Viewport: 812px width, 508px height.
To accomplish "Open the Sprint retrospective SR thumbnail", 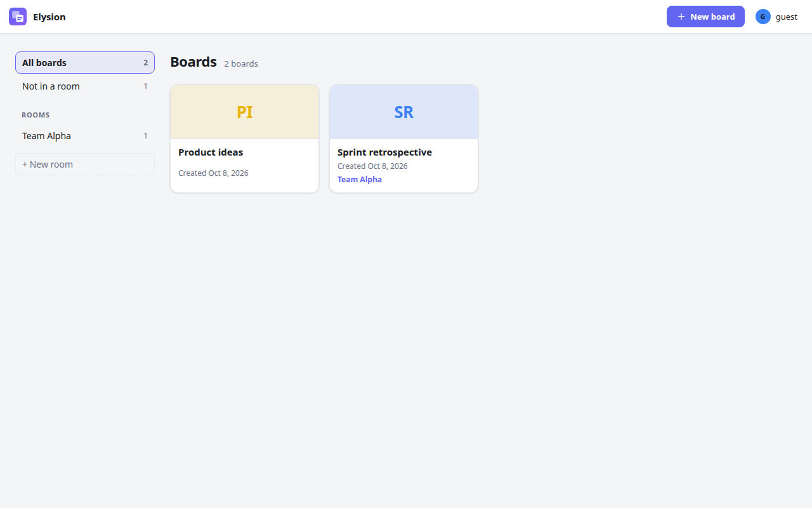I will click(x=404, y=112).
